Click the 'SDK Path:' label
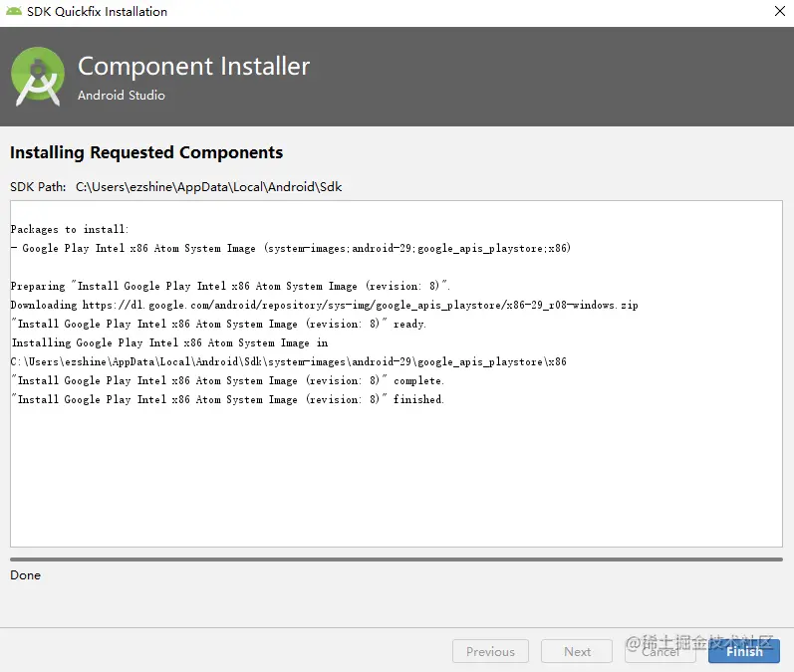794x672 pixels. coord(38,187)
